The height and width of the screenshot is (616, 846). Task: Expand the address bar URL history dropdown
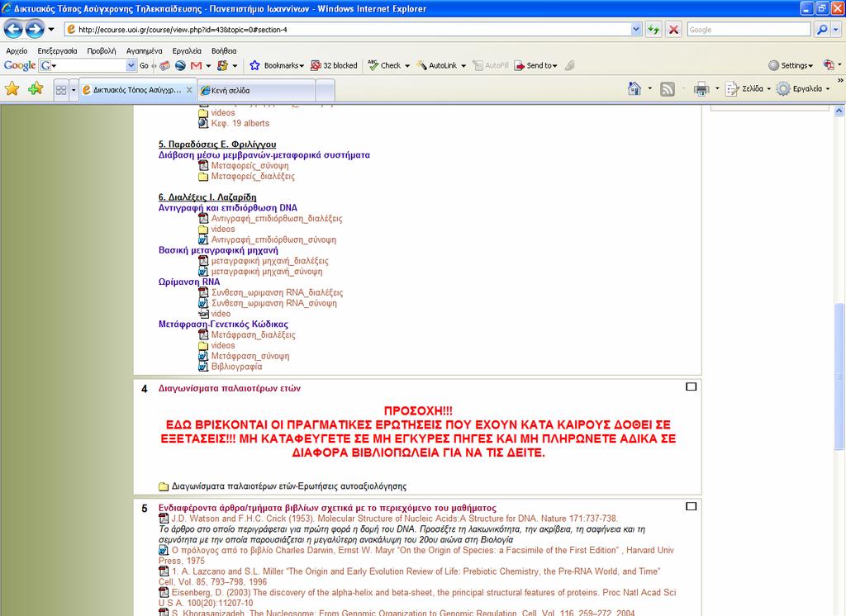point(636,30)
